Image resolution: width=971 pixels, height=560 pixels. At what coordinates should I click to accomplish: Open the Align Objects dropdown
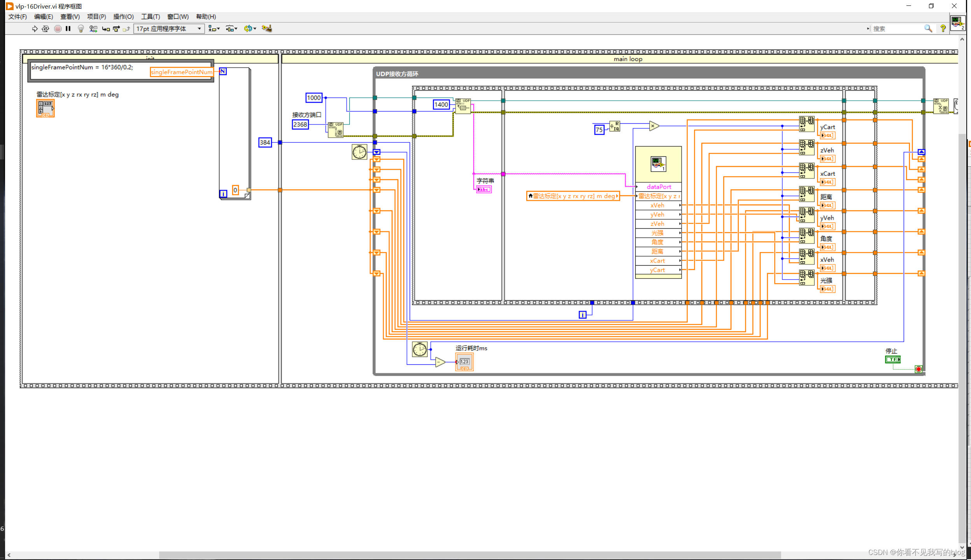(214, 29)
